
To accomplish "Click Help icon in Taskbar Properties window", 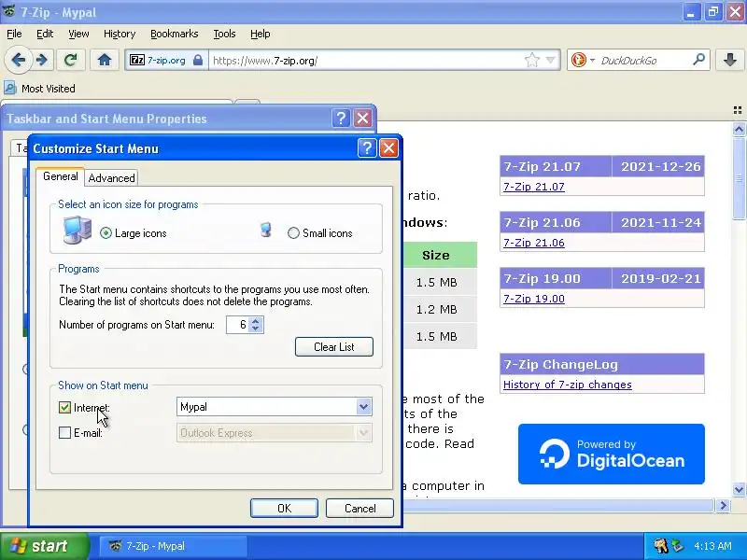I will point(341,119).
